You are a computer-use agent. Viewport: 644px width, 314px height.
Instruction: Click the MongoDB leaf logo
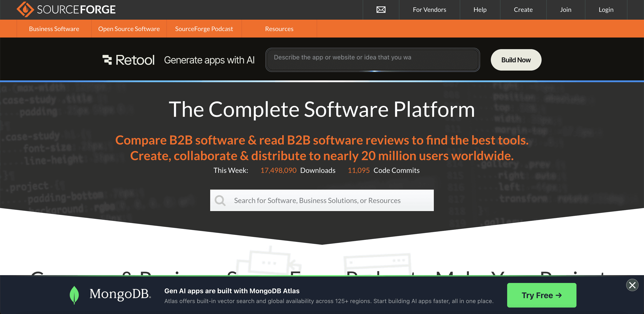click(x=74, y=295)
